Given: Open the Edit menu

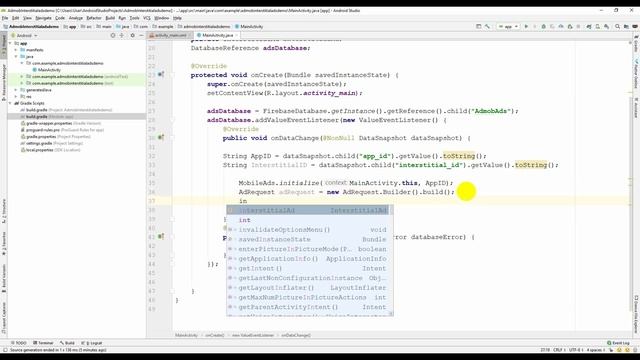Looking at the screenshot, I should coord(16,18).
